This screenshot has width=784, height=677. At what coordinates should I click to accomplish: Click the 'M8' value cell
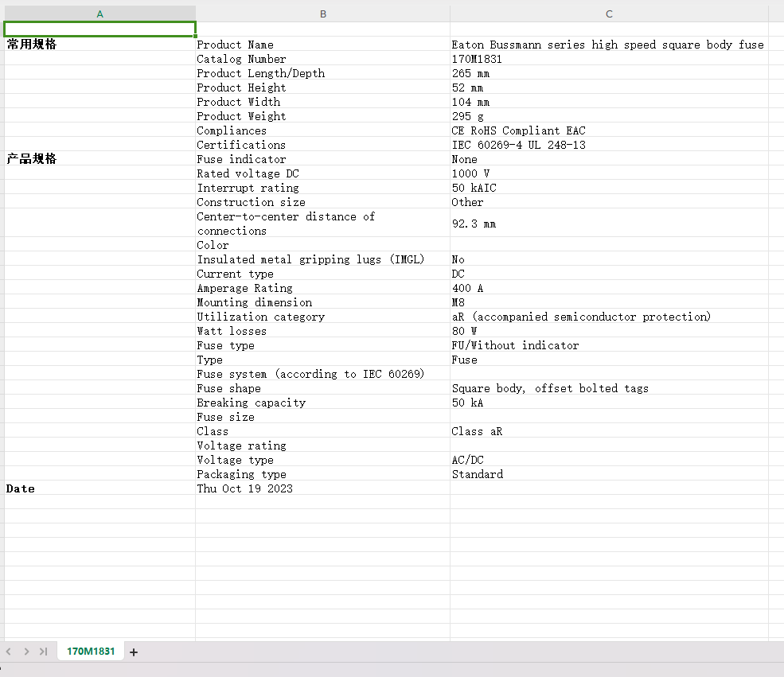coord(609,302)
